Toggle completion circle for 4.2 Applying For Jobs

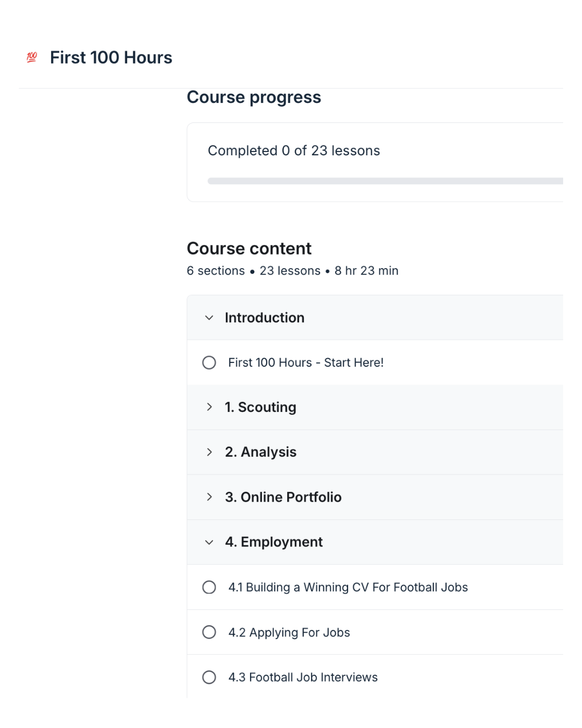coord(209,632)
